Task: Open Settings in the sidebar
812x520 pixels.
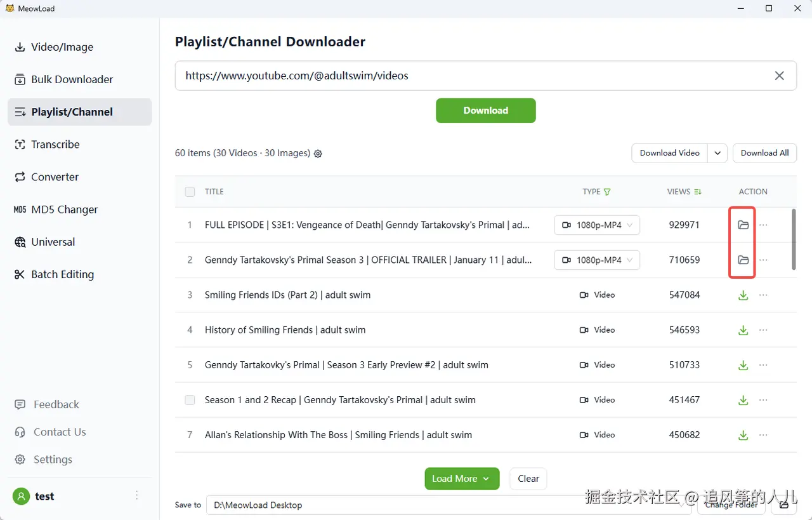Action: coord(44,459)
